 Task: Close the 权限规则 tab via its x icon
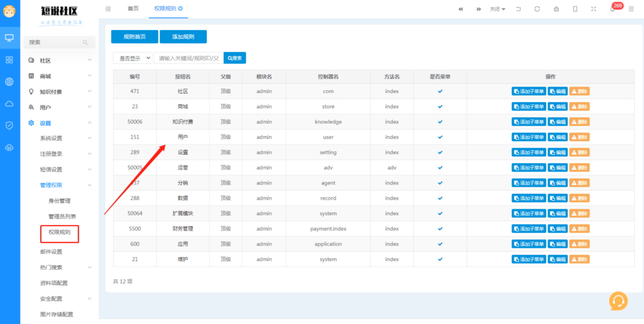[x=181, y=9]
